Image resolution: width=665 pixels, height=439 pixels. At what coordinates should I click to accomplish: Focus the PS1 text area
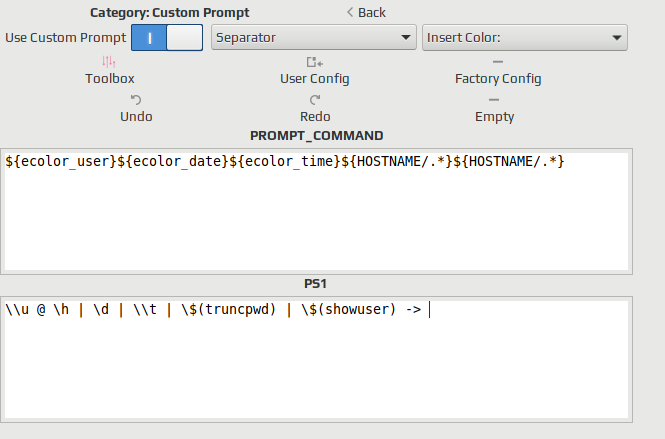tap(316, 359)
